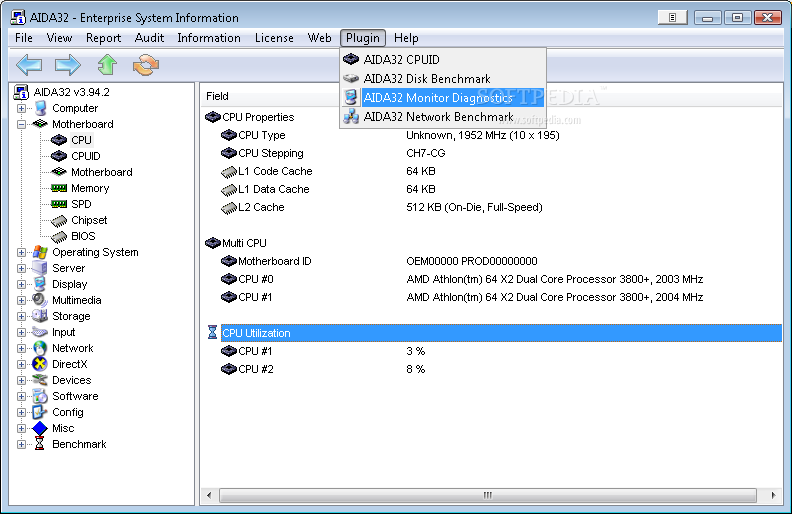Expand the Display tree node
792x514 pixels.
click(x=22, y=284)
